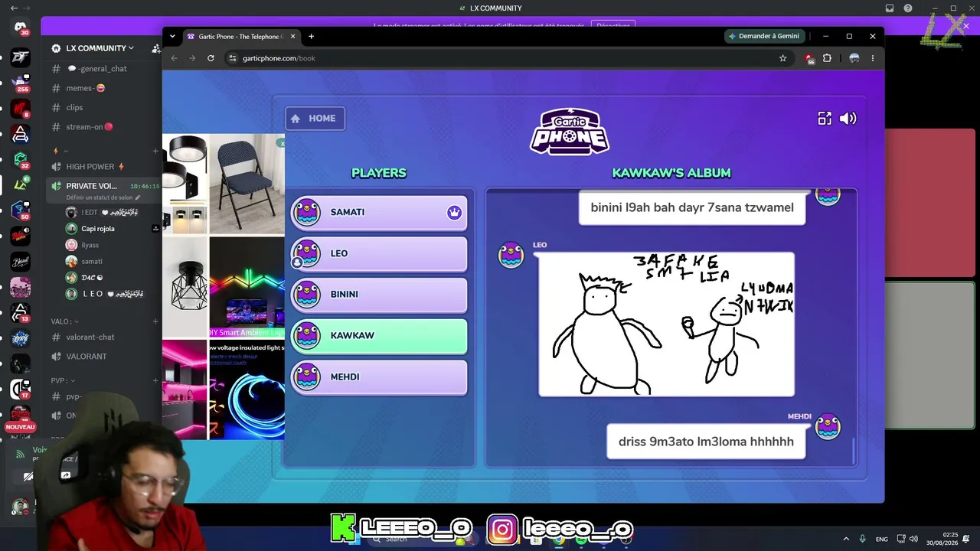Click Désactiver in streamer mode banner

tap(612, 26)
